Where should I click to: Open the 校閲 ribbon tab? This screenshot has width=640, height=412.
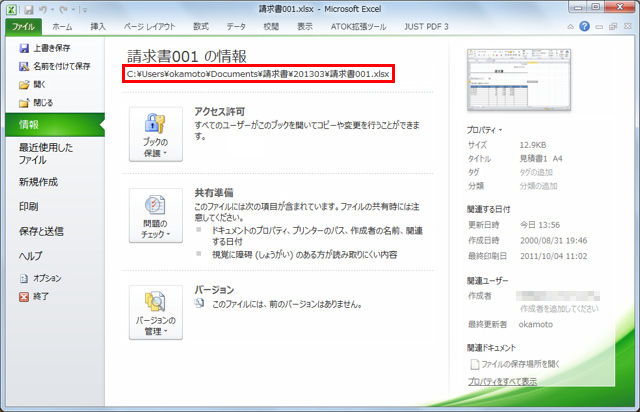(x=271, y=27)
